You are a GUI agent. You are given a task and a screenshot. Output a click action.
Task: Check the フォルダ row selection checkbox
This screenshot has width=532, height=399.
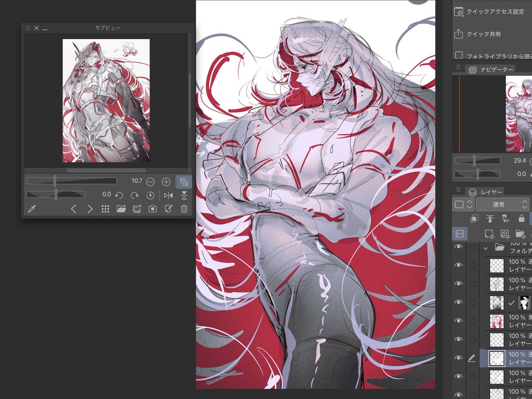473,247
